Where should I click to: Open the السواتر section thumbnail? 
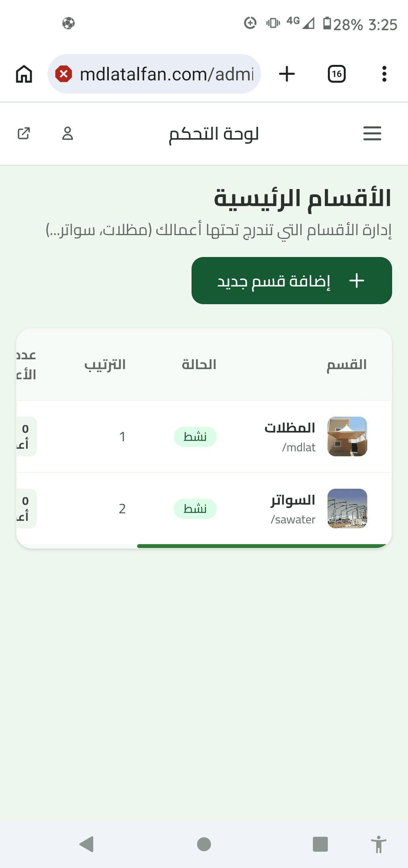(347, 508)
